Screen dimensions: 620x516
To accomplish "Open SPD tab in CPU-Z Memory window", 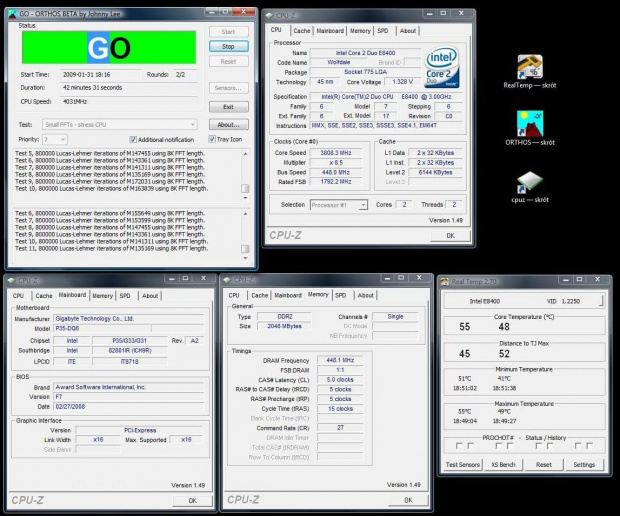I will (x=340, y=295).
